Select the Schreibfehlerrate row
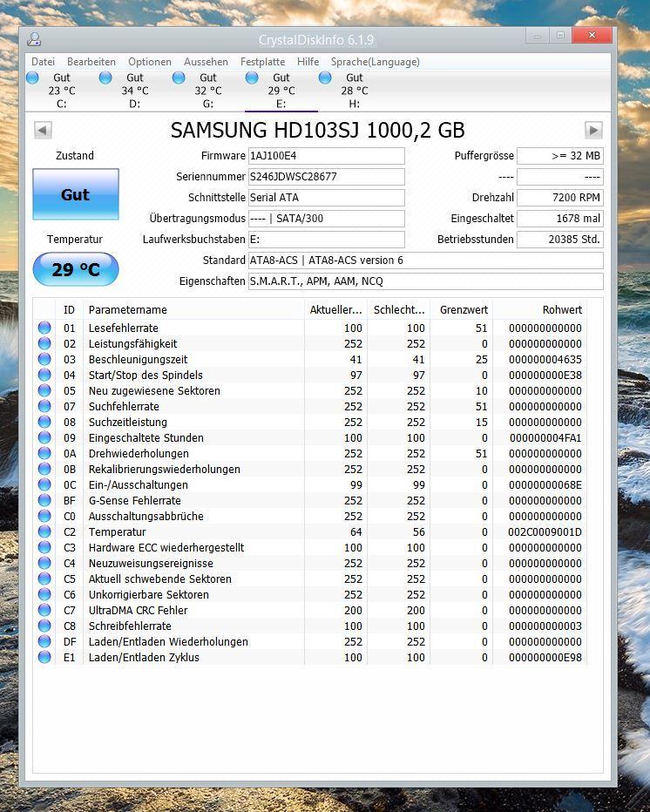The height and width of the screenshot is (812, 650). pyautogui.click(x=309, y=626)
